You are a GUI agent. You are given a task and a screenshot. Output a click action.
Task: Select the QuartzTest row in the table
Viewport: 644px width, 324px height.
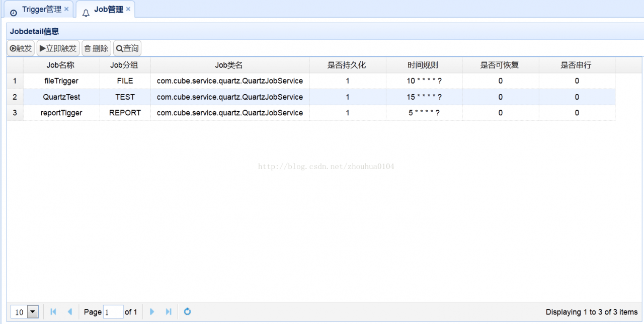[x=61, y=97]
